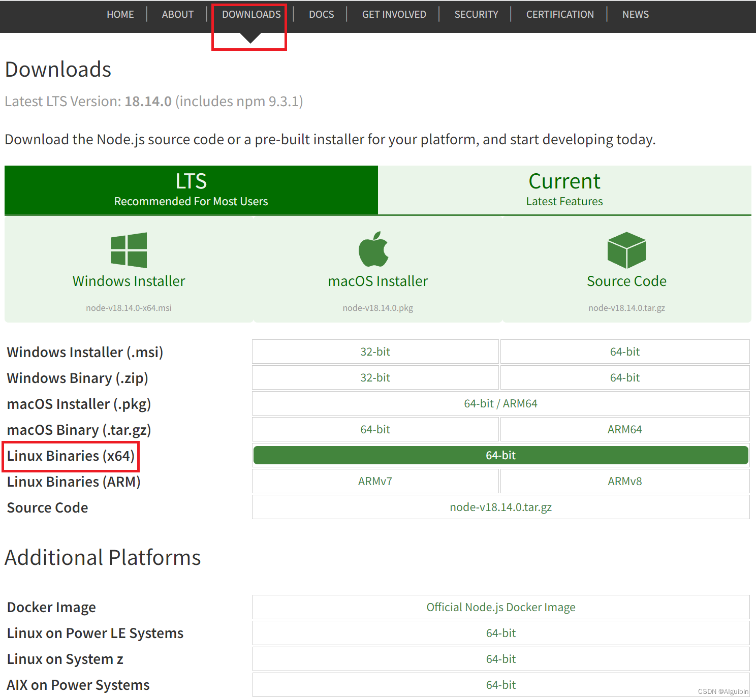The height and width of the screenshot is (700, 756).
Task: Open the DOWNLOADS nav item
Action: click(x=251, y=14)
